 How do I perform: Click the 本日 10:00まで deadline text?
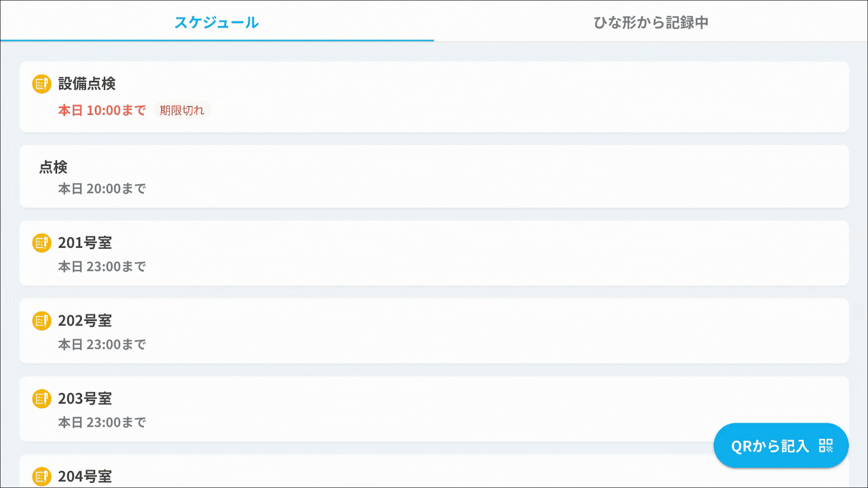(x=102, y=110)
